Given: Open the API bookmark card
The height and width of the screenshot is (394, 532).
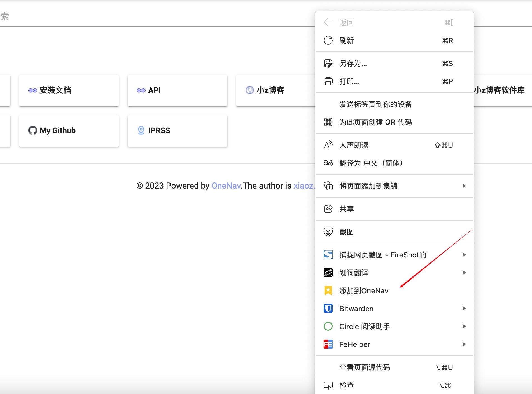Looking at the screenshot, I should pos(178,90).
